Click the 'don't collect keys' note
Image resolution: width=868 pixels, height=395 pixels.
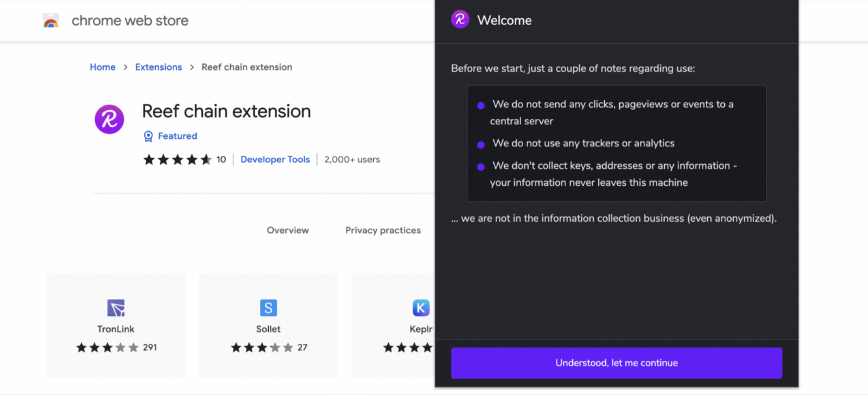click(x=614, y=174)
